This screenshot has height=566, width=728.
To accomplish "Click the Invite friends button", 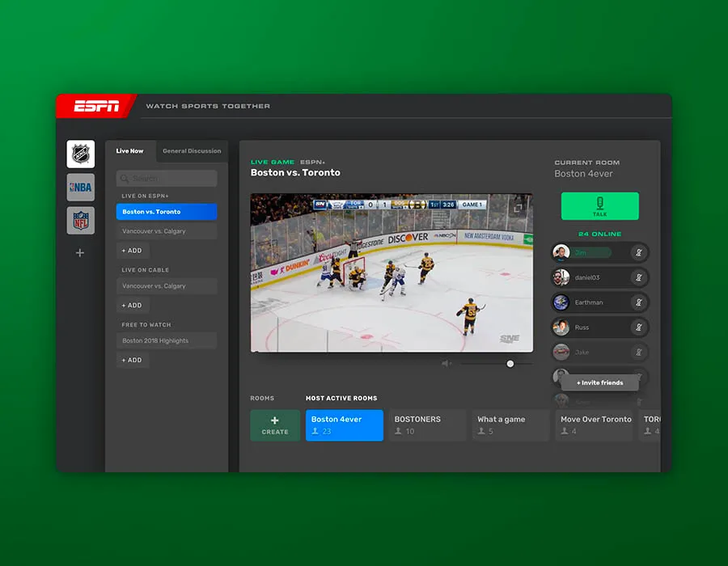I will [600, 382].
